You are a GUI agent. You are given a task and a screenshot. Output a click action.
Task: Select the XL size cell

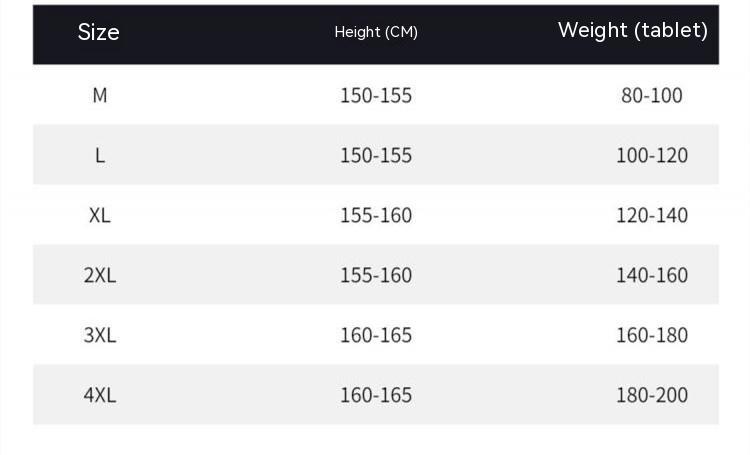click(x=100, y=215)
